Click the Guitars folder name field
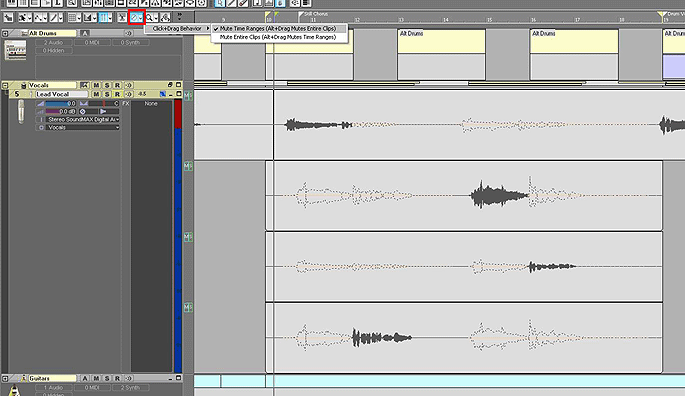The width and height of the screenshot is (685, 396). click(52, 379)
